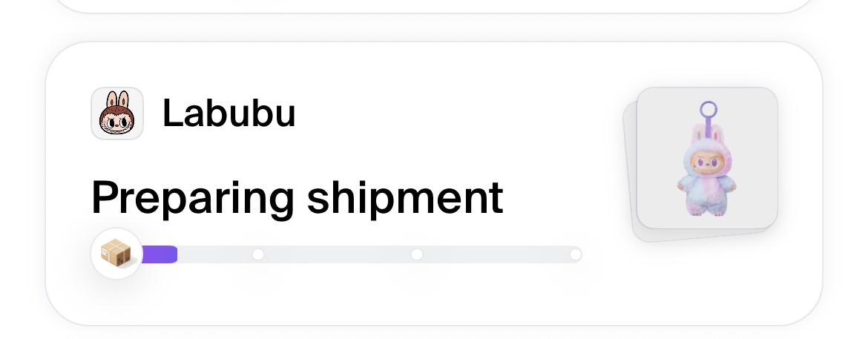
Task: Open the Labubu store name link
Action: pos(228,113)
